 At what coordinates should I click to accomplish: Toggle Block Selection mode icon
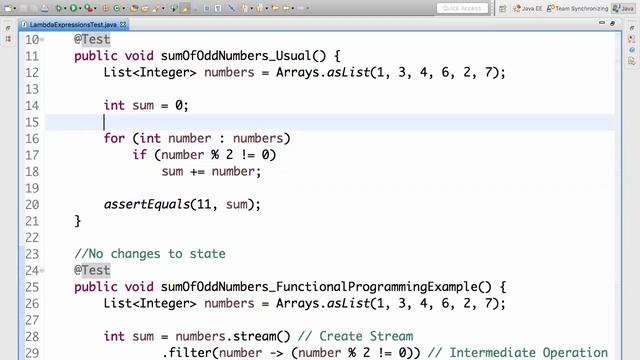[207, 8]
